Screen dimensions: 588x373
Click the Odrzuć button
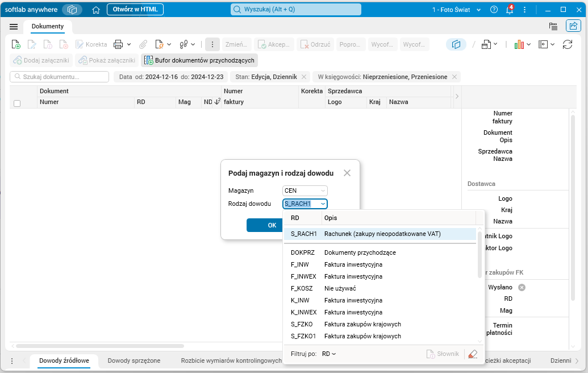[316, 44]
